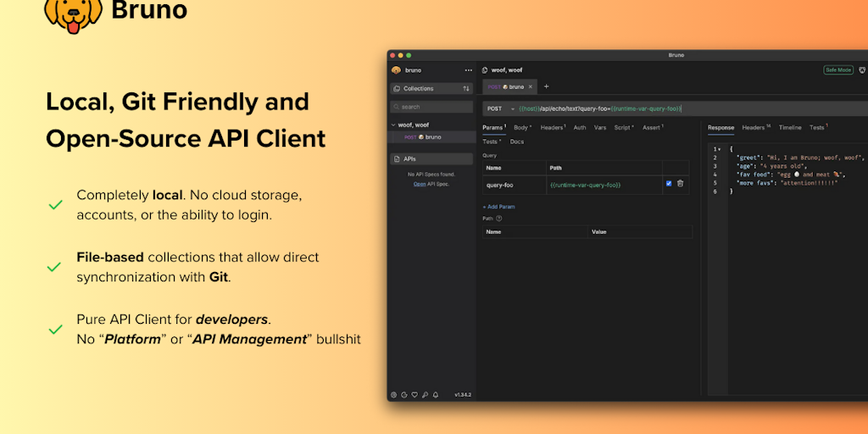The width and height of the screenshot is (868, 434).
Task: Close the bruno request tab
Action: click(x=531, y=86)
